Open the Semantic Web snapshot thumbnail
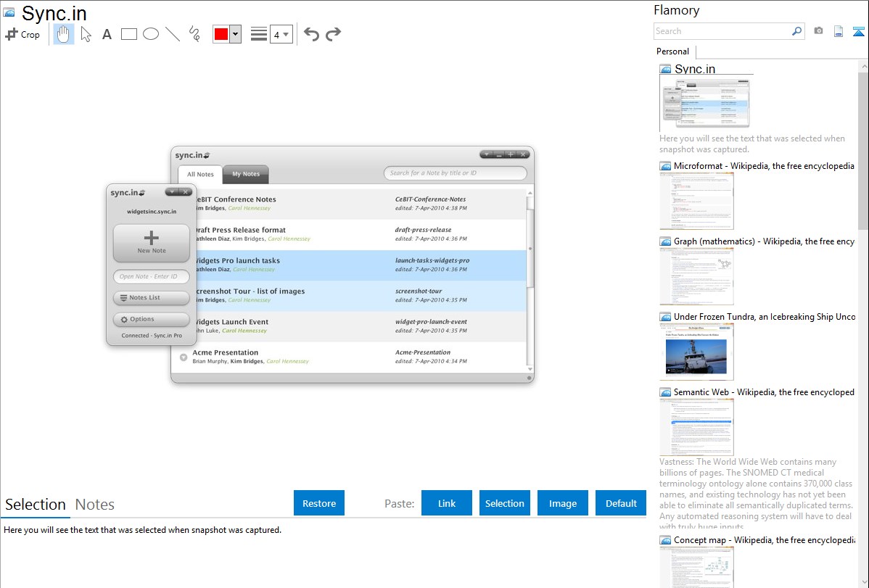869x588 pixels. 696,427
